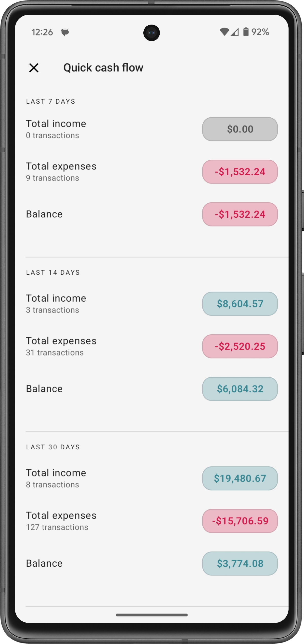
Task: Close the Quick cash flow screen
Action: click(34, 68)
